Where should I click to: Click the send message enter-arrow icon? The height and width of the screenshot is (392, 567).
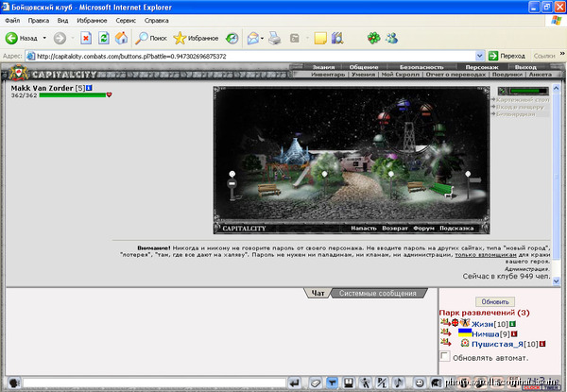click(x=294, y=383)
